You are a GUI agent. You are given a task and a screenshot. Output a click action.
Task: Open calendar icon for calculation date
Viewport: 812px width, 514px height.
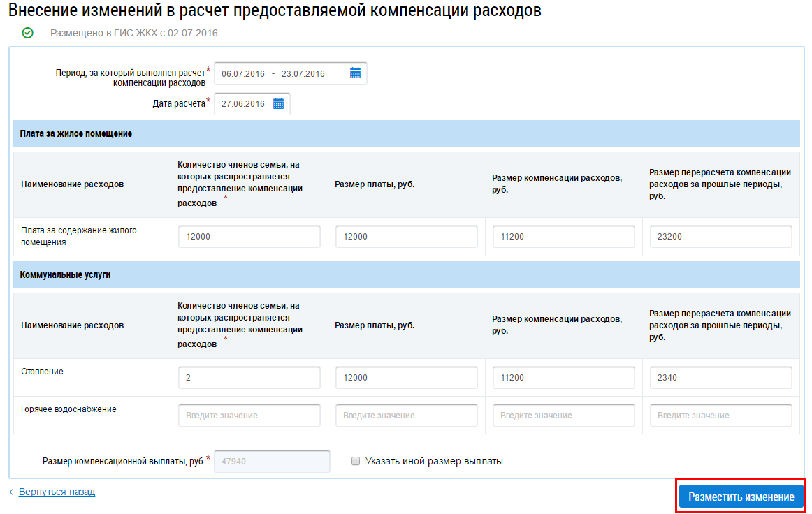click(278, 104)
